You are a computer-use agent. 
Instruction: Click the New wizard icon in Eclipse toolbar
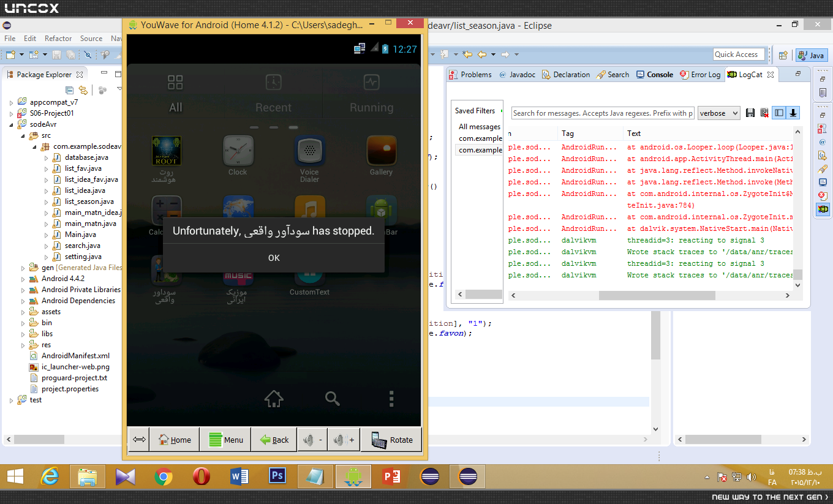click(x=10, y=55)
